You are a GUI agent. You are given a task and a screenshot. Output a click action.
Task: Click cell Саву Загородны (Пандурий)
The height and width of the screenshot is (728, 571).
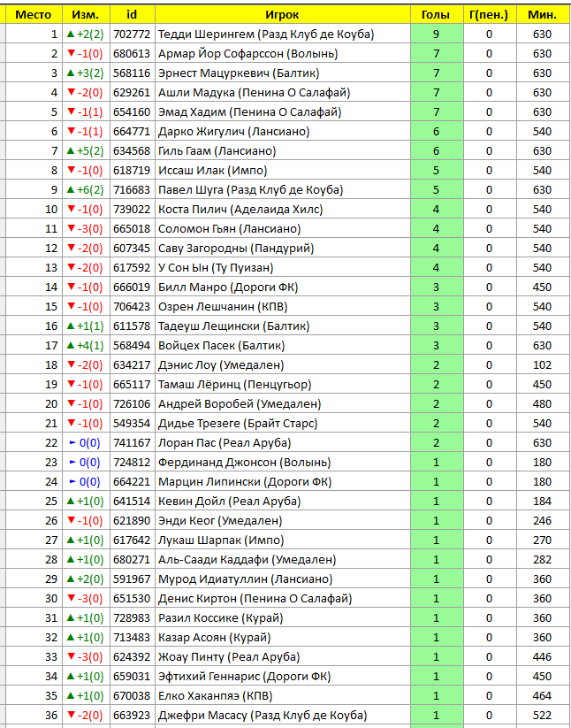tap(283, 249)
